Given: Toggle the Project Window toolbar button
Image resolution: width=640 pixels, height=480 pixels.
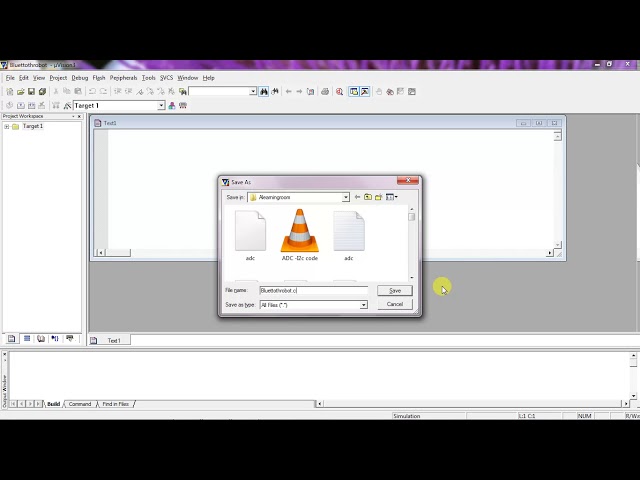Looking at the screenshot, I should click(353, 92).
